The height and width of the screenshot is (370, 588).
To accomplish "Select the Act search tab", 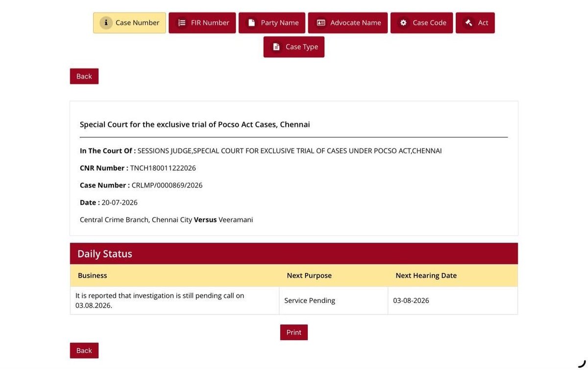I will pos(475,23).
